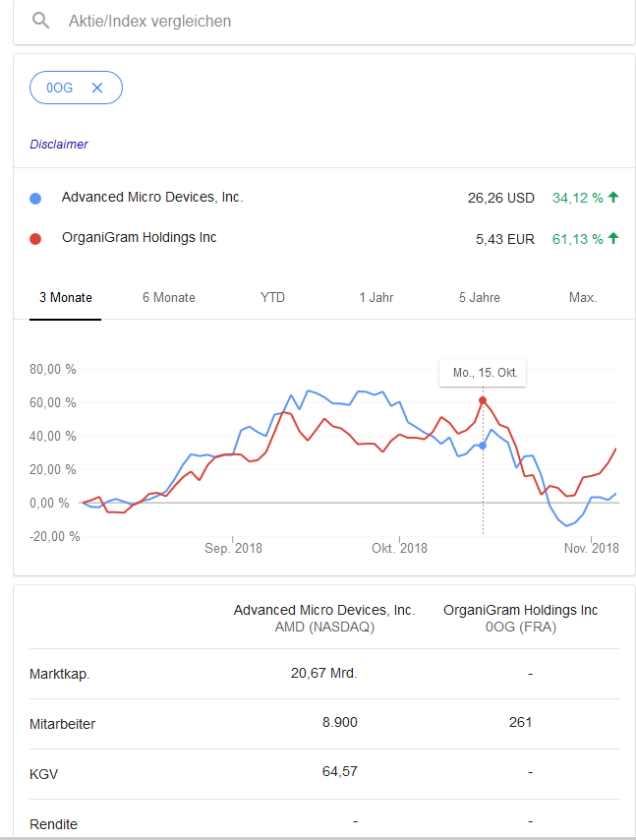The width and height of the screenshot is (636, 840).
Task: Click the Rendite row label
Action: point(53,824)
